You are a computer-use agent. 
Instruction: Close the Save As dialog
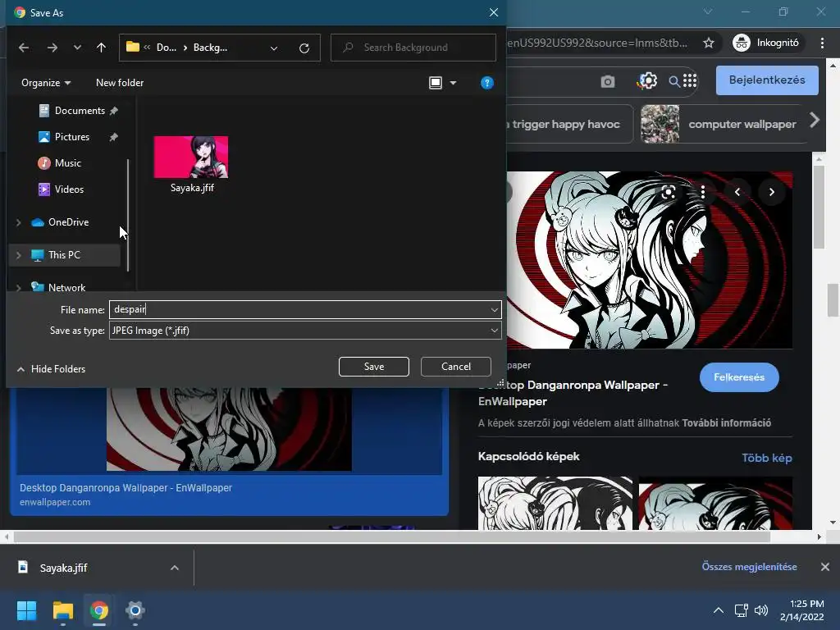(x=493, y=12)
